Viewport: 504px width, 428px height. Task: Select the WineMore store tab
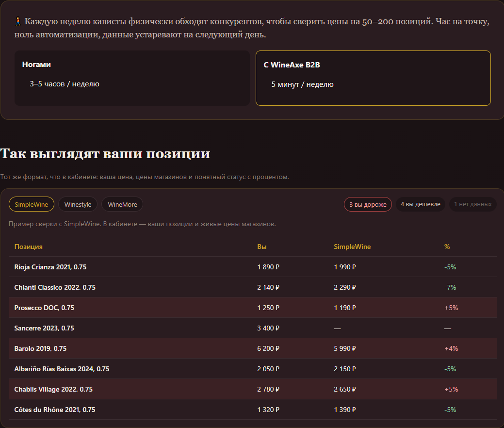122,204
